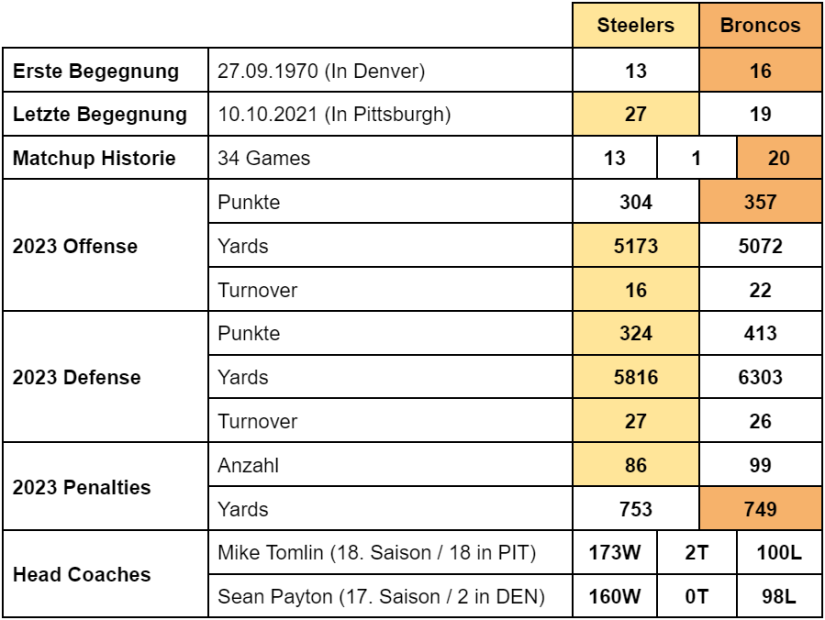Select the Matchup Historie label cell
The width and height of the screenshot is (825, 620).
(x=105, y=158)
